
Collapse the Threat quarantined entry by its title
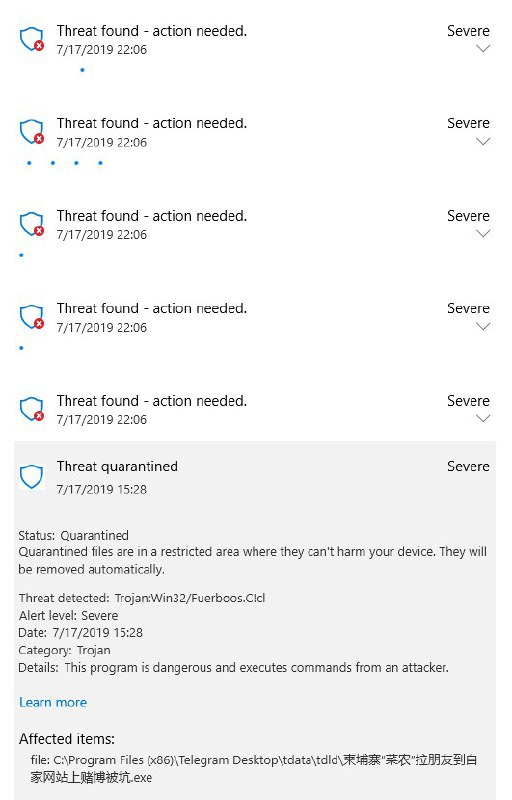tap(117, 466)
